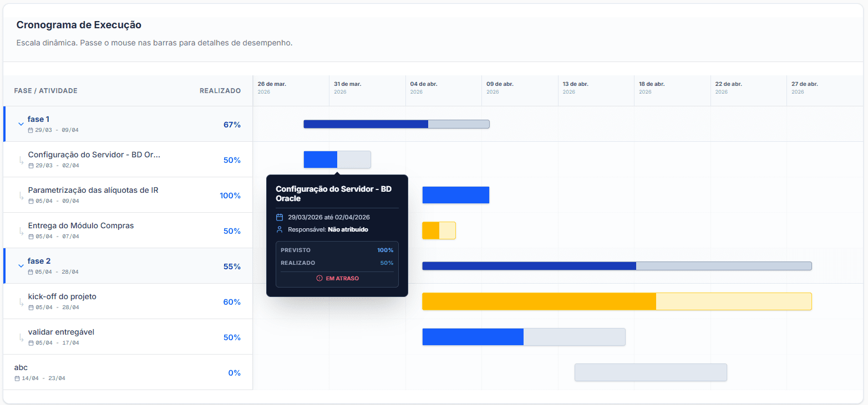Click sub-task arrow icon for Entrega do Módulo Compras

point(21,231)
